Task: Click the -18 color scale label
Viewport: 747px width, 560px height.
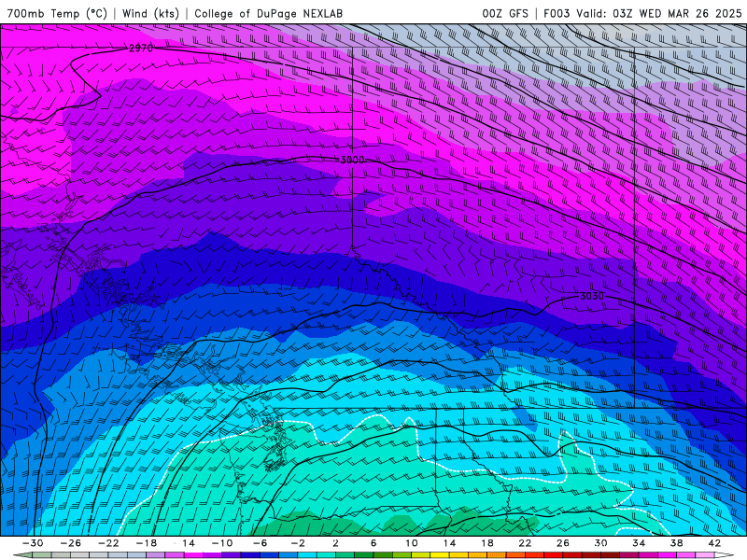Action: coord(147,543)
